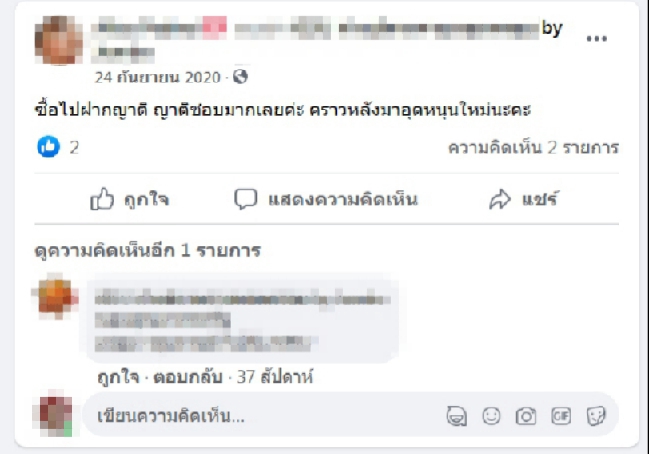
Task: Open the commenter's profile picture
Action: click(x=55, y=296)
